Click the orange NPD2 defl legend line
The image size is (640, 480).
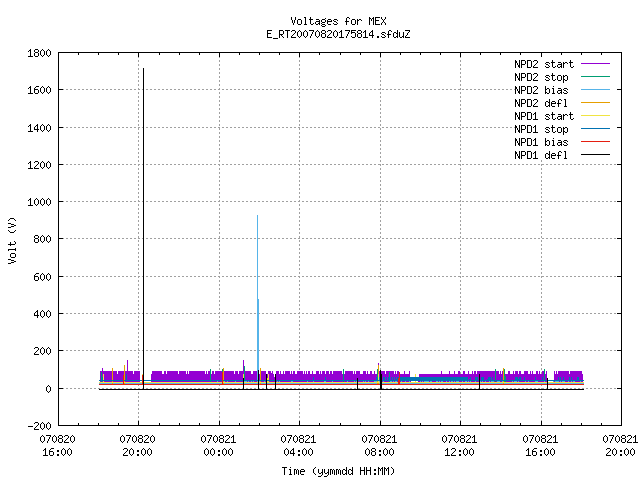(595, 102)
